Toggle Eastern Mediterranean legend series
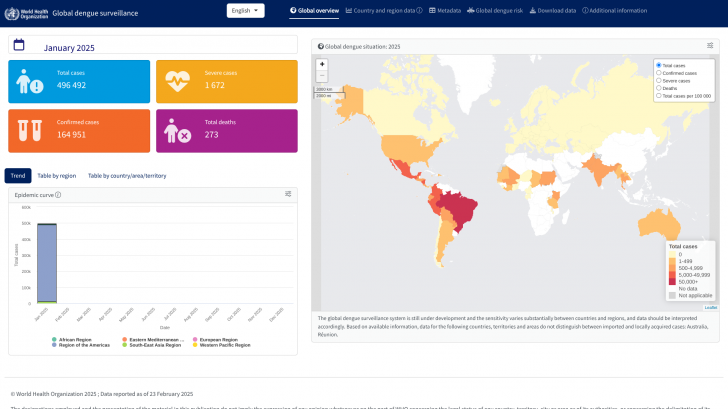This screenshot has width=728, height=409. (153, 340)
